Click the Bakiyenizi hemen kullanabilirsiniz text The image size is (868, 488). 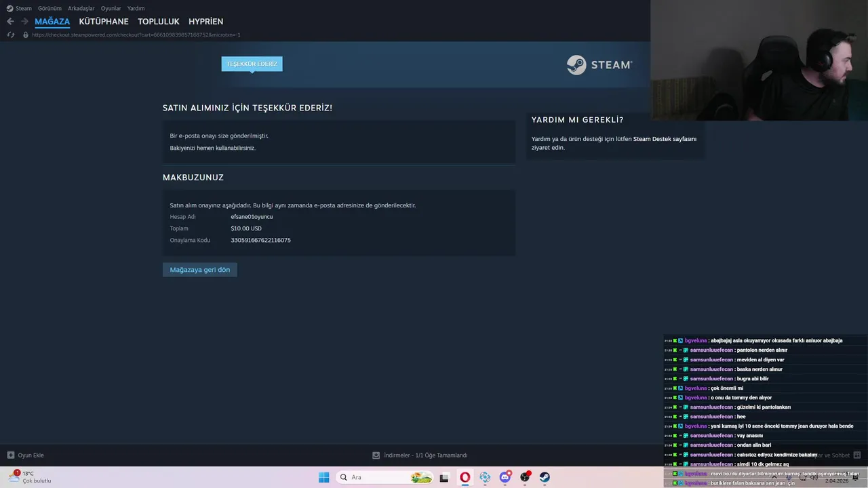(x=213, y=148)
